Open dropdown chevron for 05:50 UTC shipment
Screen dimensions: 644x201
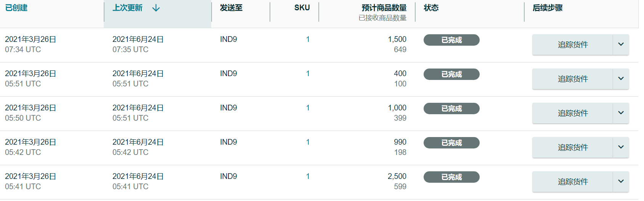[x=621, y=113]
